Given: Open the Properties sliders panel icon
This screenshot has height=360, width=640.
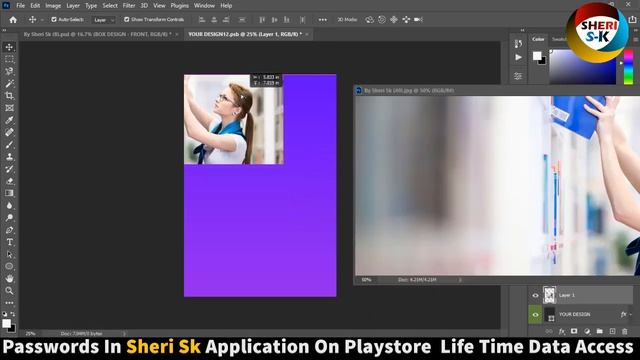Looking at the screenshot, I should pyautogui.click(x=518, y=76).
